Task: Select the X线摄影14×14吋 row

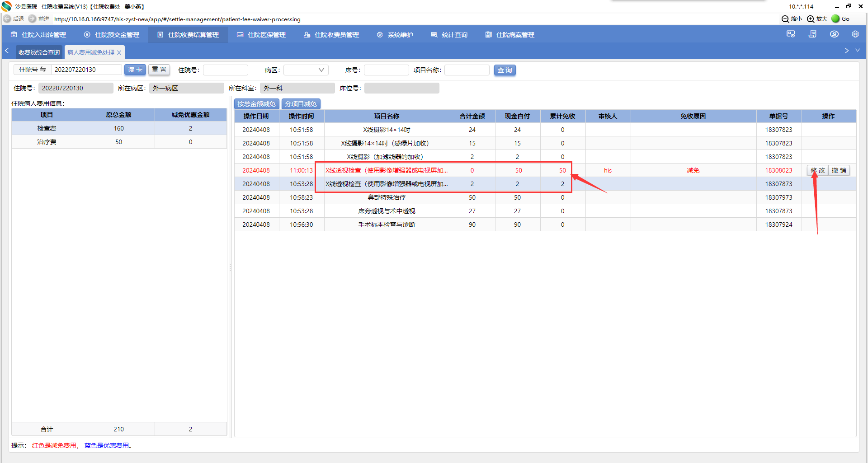Action: (x=545, y=130)
